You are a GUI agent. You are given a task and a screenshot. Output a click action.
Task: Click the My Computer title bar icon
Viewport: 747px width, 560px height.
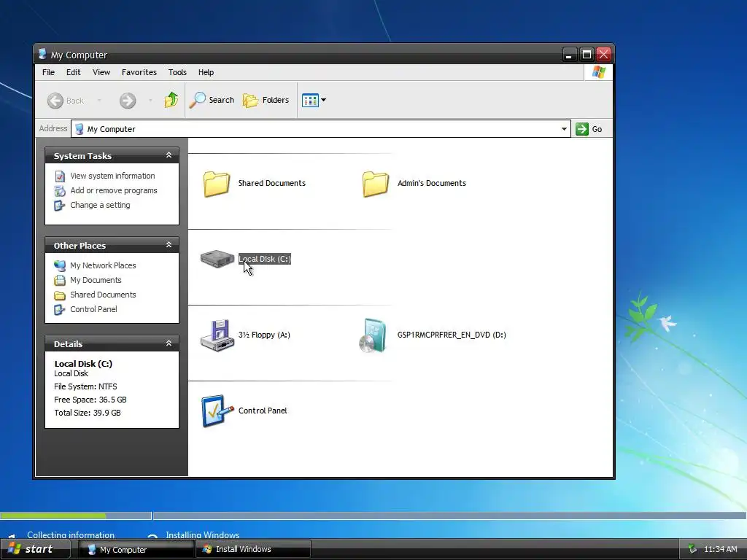pos(42,54)
